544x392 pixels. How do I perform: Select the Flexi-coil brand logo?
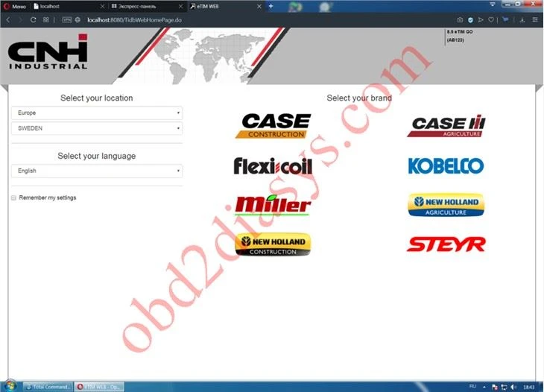click(273, 166)
